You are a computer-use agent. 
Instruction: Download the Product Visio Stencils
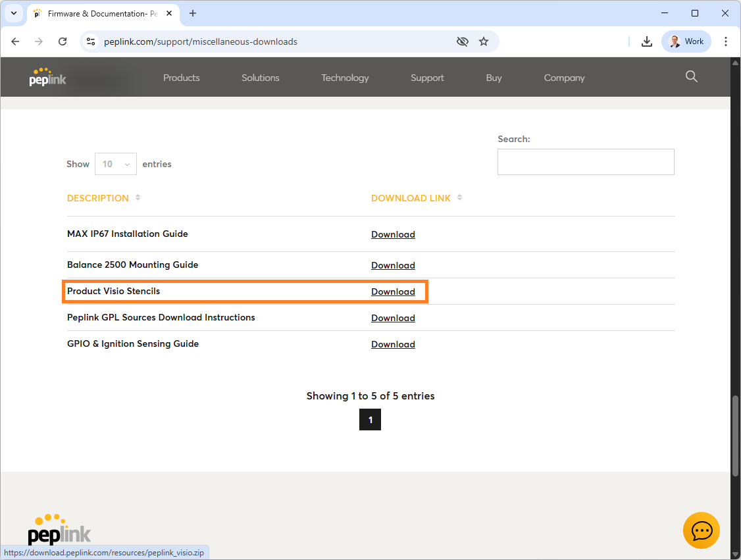point(393,292)
